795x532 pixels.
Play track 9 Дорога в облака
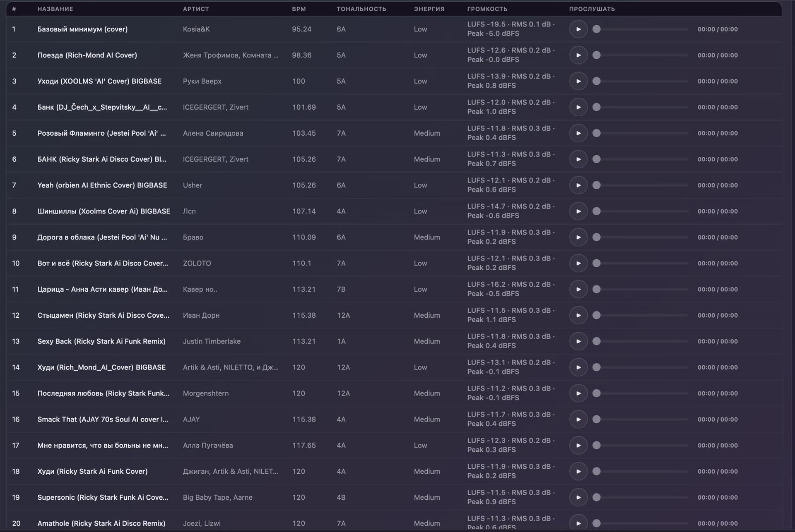pos(578,237)
